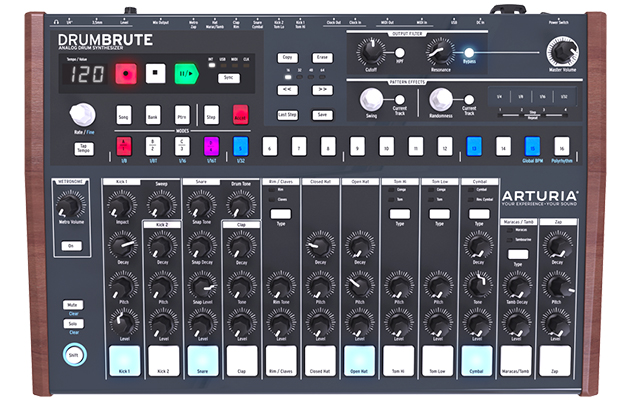Select Song mode button
This screenshot has width=630, height=400.
coord(123,114)
